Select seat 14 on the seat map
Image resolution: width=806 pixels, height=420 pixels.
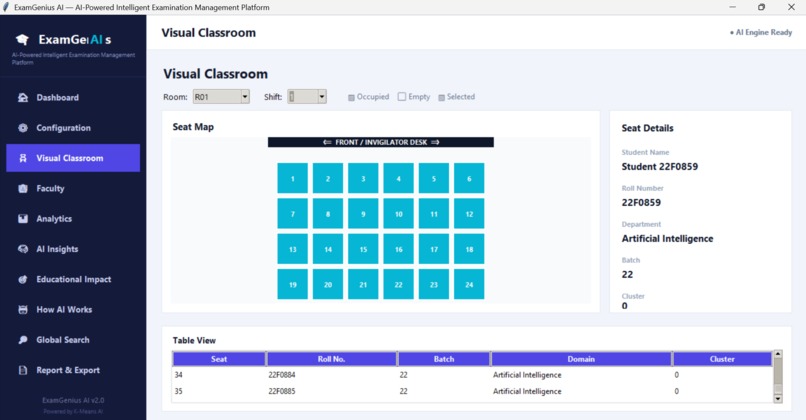point(328,249)
